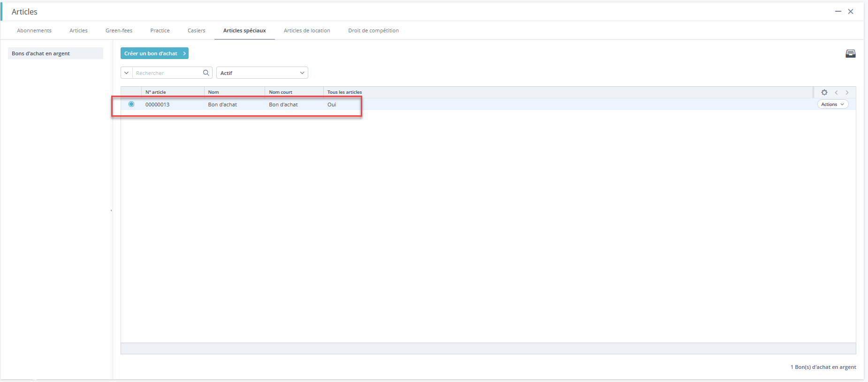Image resolution: width=868 pixels, height=382 pixels.
Task: Go to next columns with right chevron
Action: click(847, 92)
